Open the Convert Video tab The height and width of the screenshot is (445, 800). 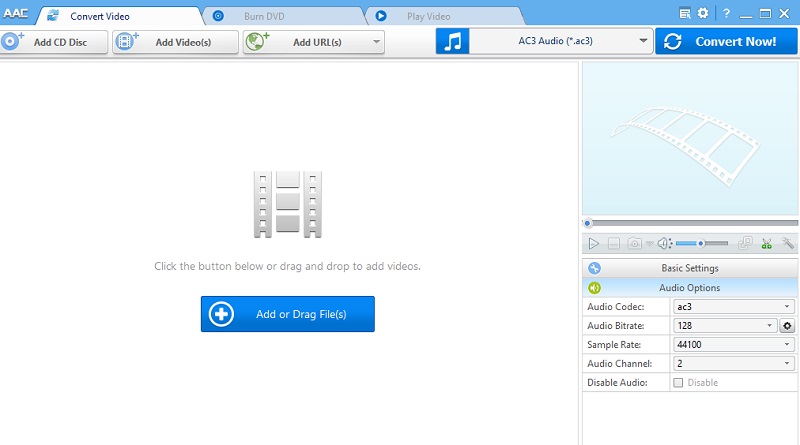(x=119, y=16)
